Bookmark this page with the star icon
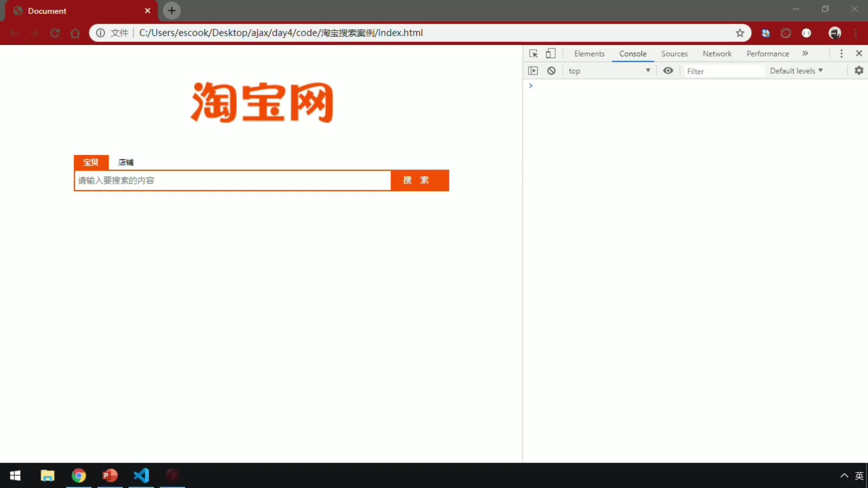Viewport: 868px width, 488px height. (740, 33)
